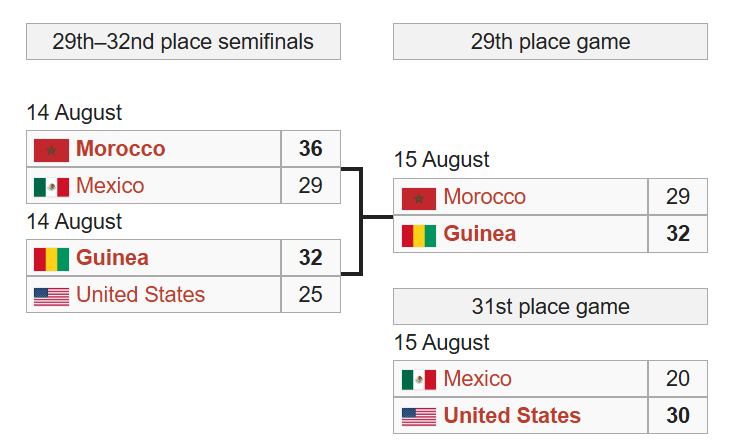Click Morocco flag icon in the semifinal
Image resolution: width=729 pixels, height=447 pixels.
52,150
